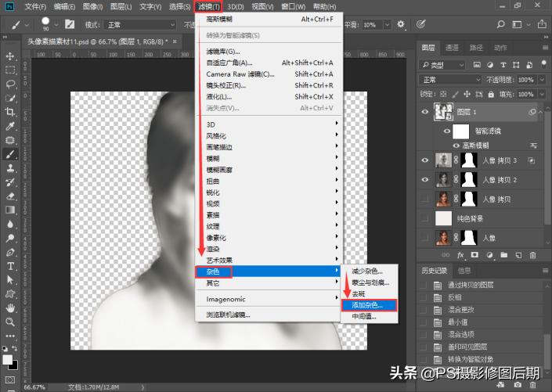Toggle history brush source for 反相 state
The image size is (552, 392).
pos(424,297)
